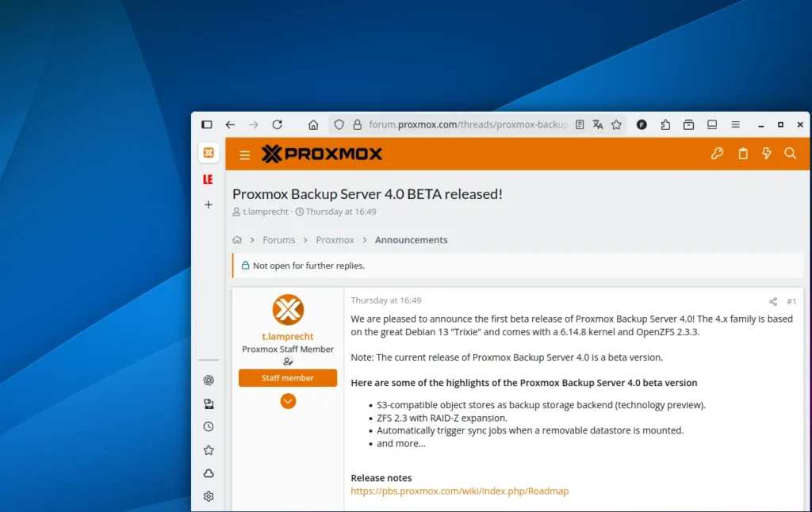Image resolution: width=812 pixels, height=512 pixels.
Task: Click the translate page icon in address bar
Action: tap(597, 124)
